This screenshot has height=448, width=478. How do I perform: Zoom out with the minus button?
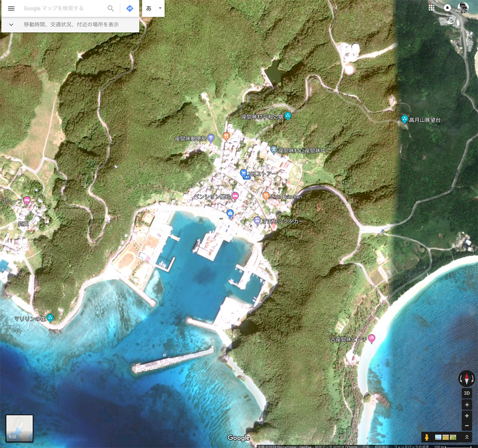pos(467,426)
